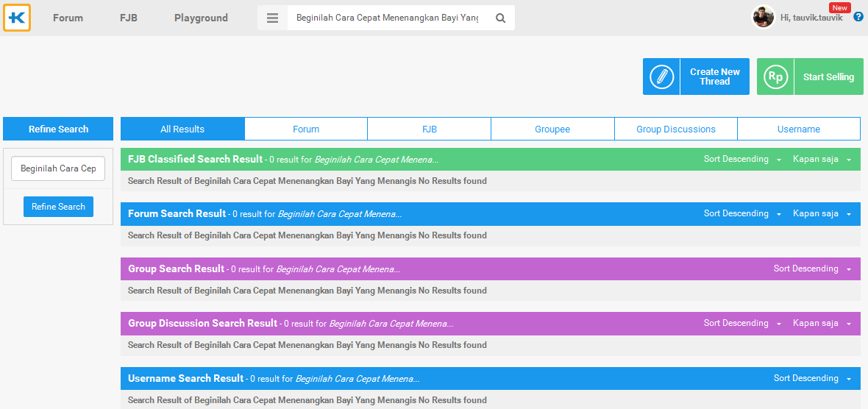The width and height of the screenshot is (868, 409).
Task: Open the Forum nav link
Action: click(x=68, y=18)
